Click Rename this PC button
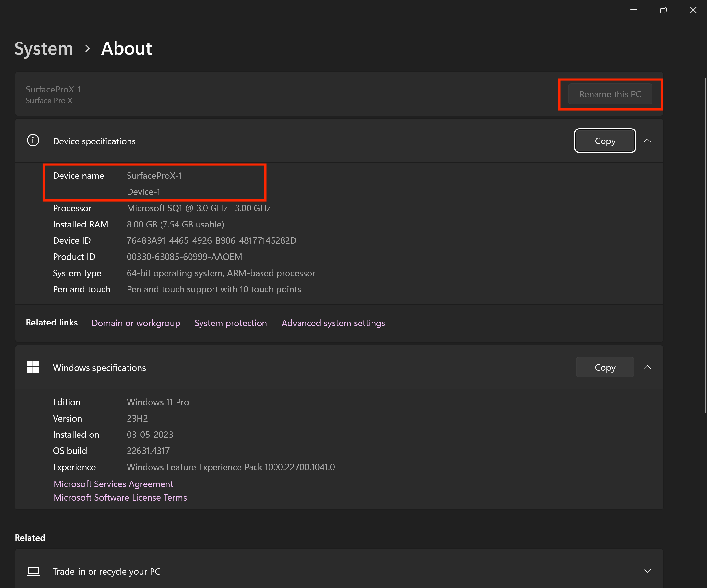 (x=610, y=94)
